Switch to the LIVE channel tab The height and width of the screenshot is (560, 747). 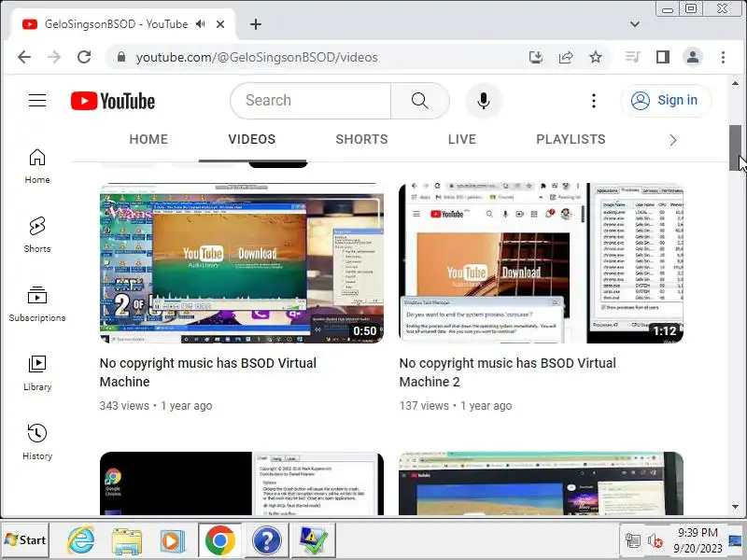point(462,139)
